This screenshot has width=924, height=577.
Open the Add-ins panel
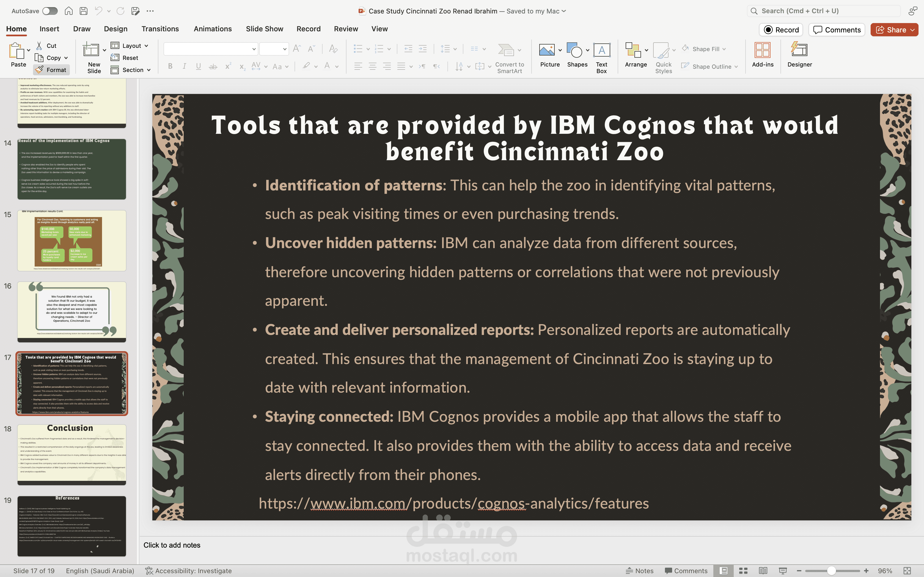click(762, 55)
